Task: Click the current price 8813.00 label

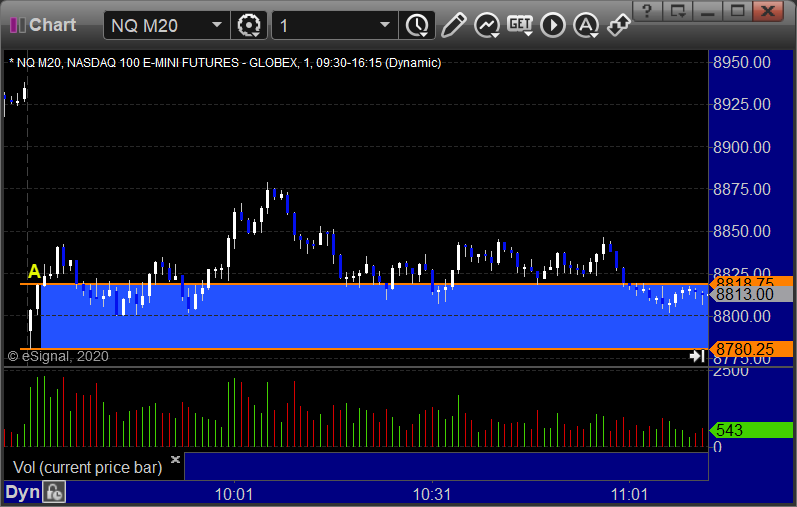Action: (752, 294)
